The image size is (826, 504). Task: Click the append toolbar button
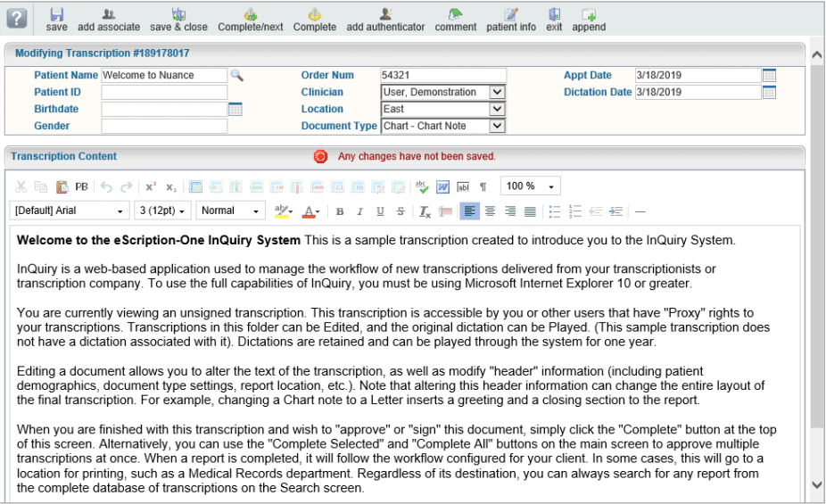(x=589, y=20)
